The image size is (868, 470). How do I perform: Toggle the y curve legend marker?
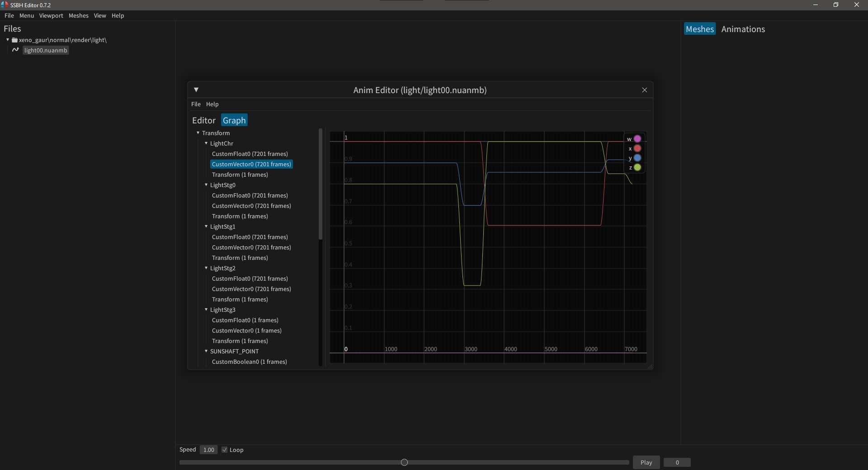point(637,158)
